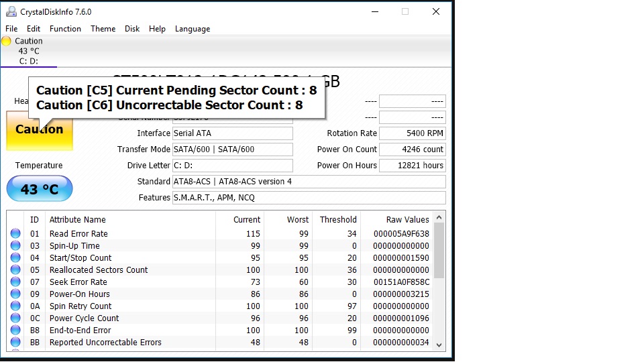Click the CrystalDiskInfo app icon in title bar

(x=11, y=12)
